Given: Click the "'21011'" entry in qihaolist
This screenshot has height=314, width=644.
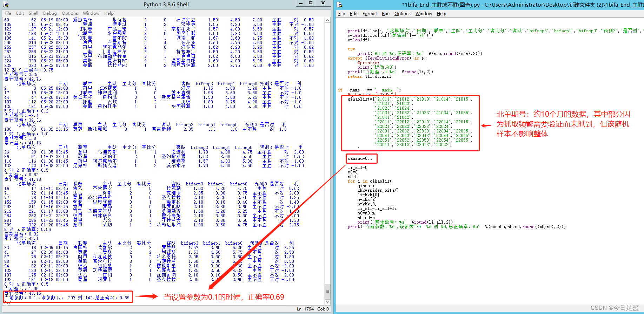Looking at the screenshot, I should [384, 99].
